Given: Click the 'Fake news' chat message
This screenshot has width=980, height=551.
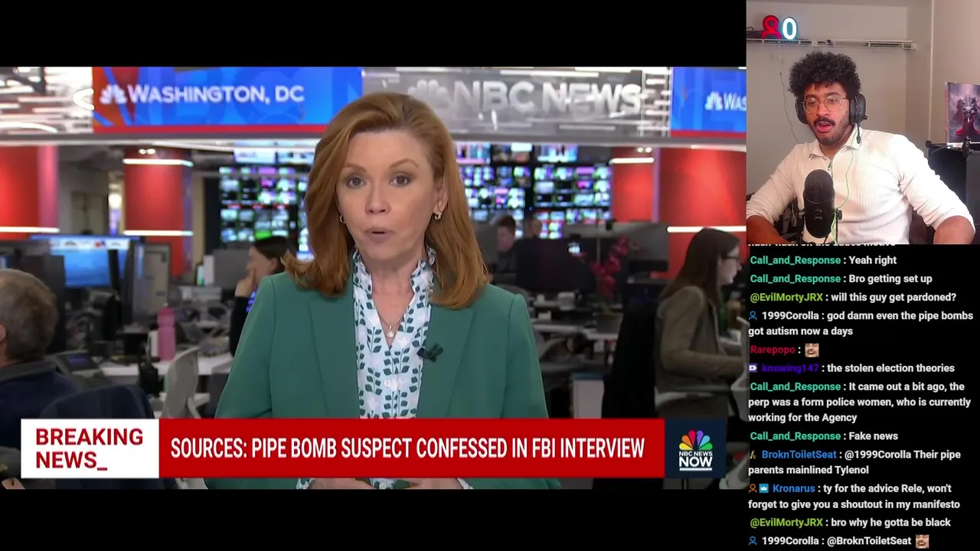Looking at the screenshot, I should (x=874, y=436).
